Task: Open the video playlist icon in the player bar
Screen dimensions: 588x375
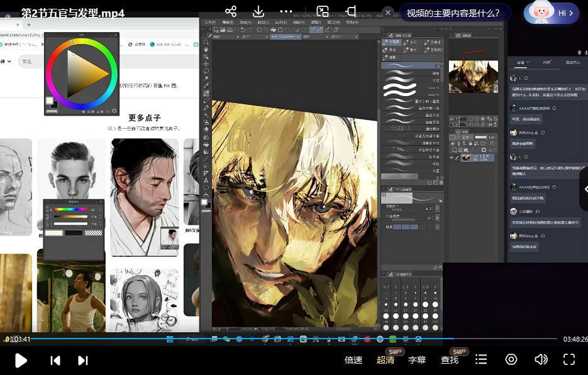Action: (480, 360)
